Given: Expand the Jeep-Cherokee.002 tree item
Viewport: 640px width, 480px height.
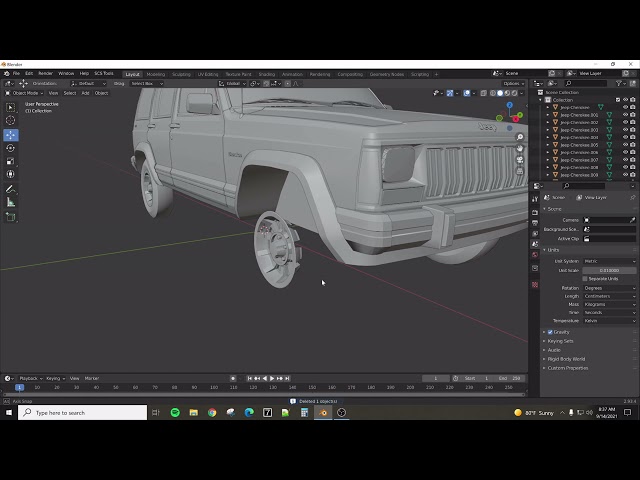Looking at the screenshot, I should tap(548, 122).
